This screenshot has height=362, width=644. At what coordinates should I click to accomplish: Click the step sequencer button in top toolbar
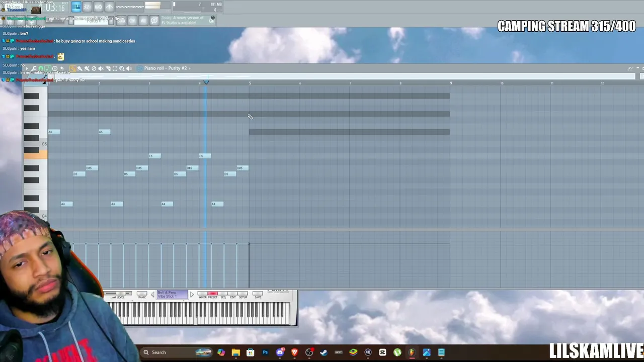[x=87, y=7]
